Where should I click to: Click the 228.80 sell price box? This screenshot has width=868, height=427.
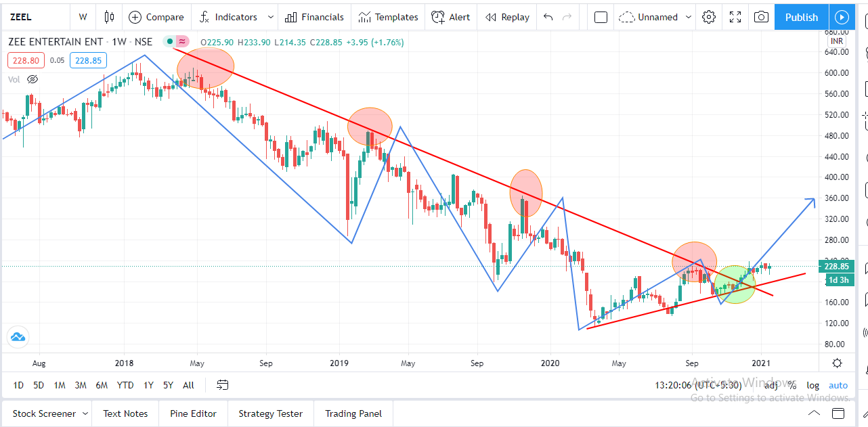26,60
